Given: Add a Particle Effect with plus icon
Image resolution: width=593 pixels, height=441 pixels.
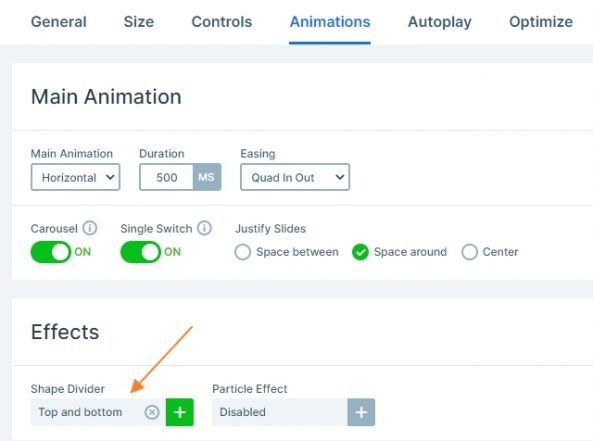Looking at the screenshot, I should click(x=361, y=412).
